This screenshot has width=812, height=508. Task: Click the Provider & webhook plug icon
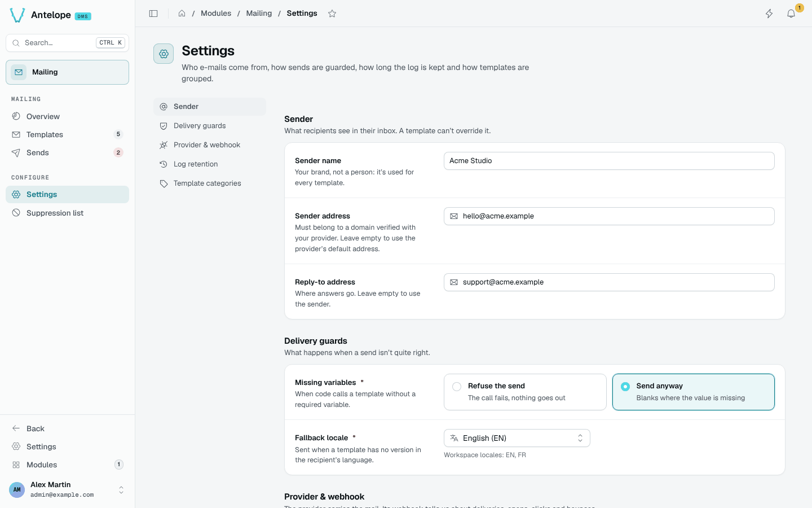click(164, 145)
